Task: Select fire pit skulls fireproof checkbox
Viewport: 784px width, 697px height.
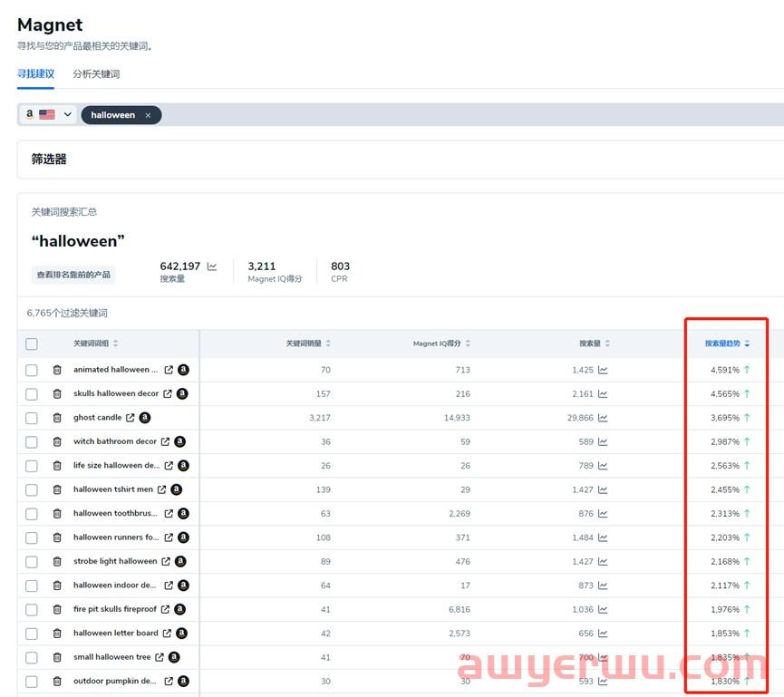Action: pyautogui.click(x=32, y=609)
